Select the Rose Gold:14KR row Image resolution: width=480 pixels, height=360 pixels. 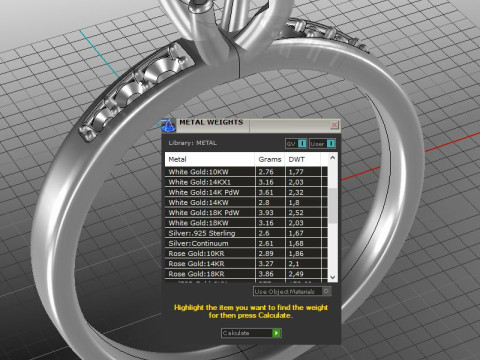[x=246, y=264]
